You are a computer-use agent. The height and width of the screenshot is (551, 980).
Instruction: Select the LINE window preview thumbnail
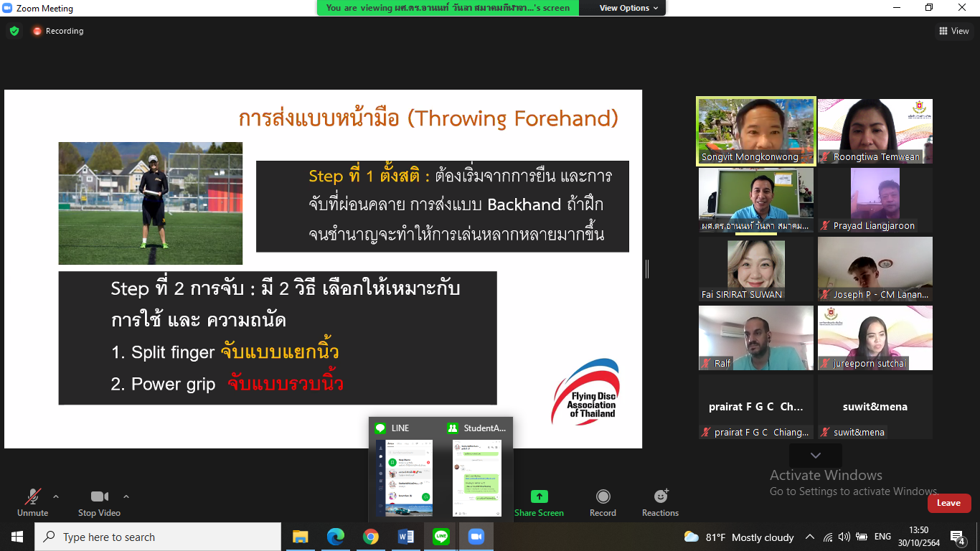[405, 477]
